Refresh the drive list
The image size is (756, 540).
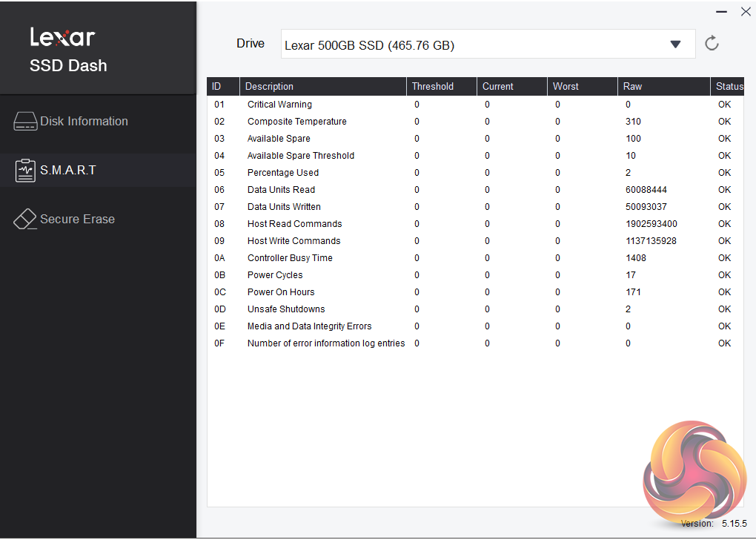click(712, 44)
